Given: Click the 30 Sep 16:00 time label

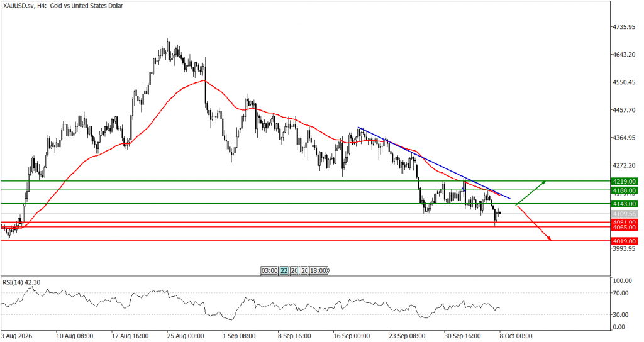Looking at the screenshot, I should 462,336.
